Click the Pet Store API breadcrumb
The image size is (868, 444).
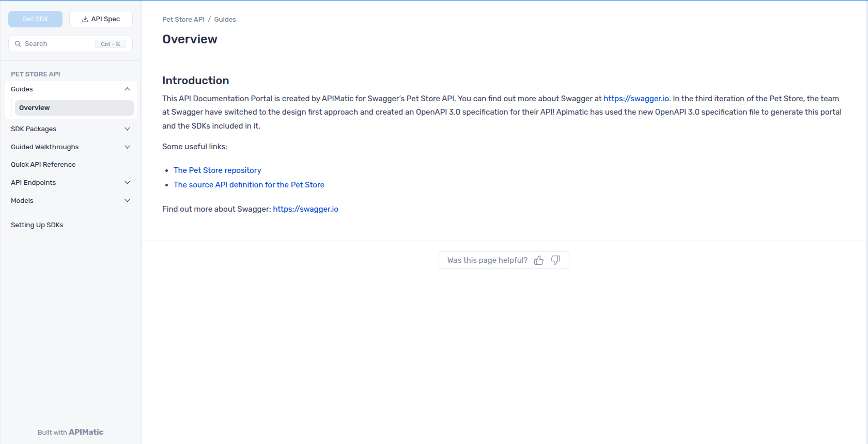pos(183,20)
